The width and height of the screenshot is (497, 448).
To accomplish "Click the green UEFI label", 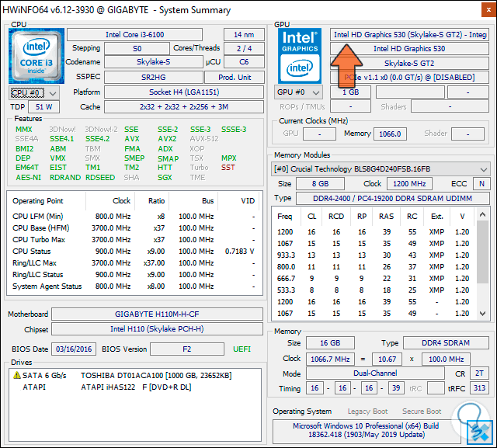I will [x=242, y=349].
